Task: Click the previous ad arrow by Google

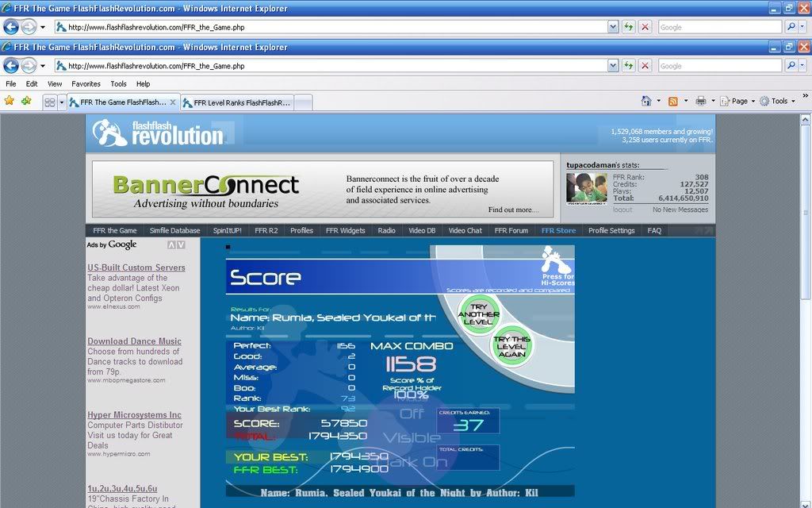Action: 170,244
